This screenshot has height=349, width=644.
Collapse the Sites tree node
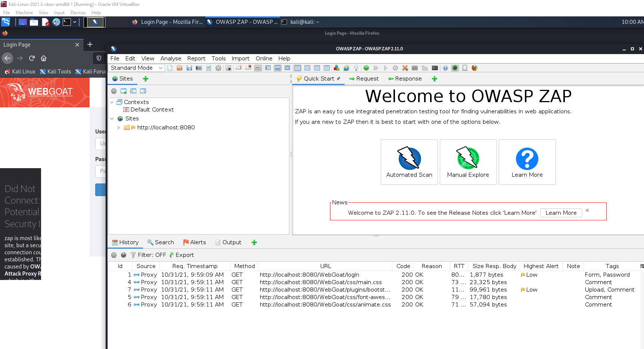[x=112, y=119]
